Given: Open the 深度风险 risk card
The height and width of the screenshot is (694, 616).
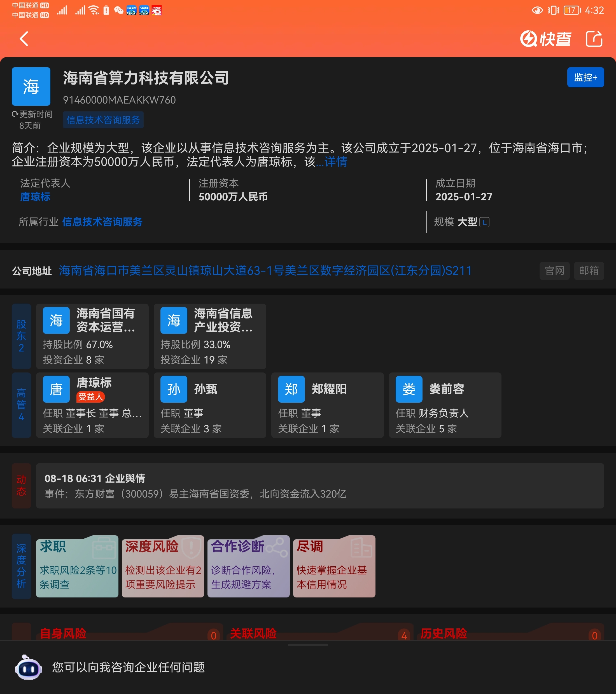Looking at the screenshot, I should coord(163,566).
